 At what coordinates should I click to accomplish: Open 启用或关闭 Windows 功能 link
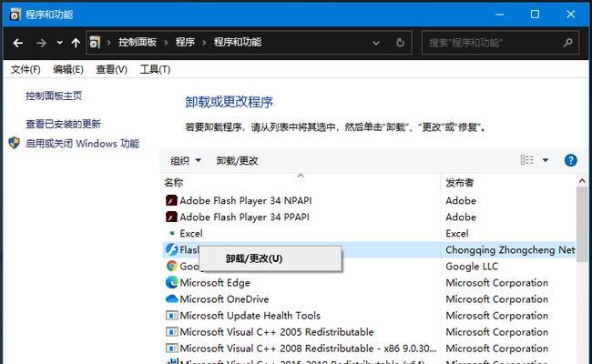click(x=82, y=144)
